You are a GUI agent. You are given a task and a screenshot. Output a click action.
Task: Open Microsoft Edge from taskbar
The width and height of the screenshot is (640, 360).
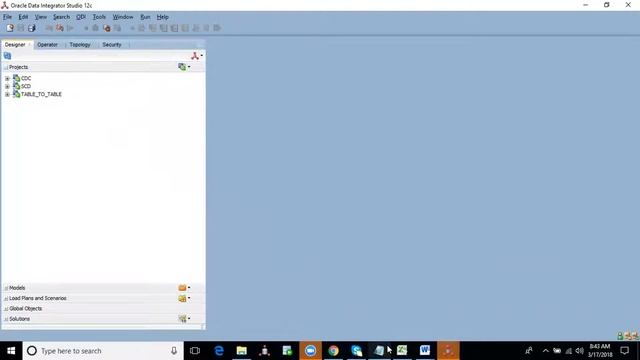click(219, 351)
